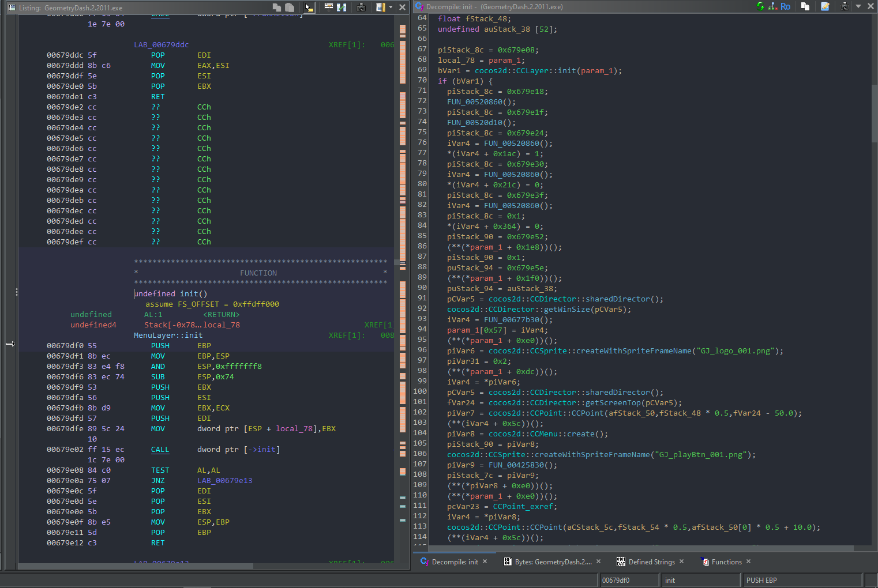Click CALL mnemonic at address 00679e02
The image size is (878, 588).
[160, 450]
